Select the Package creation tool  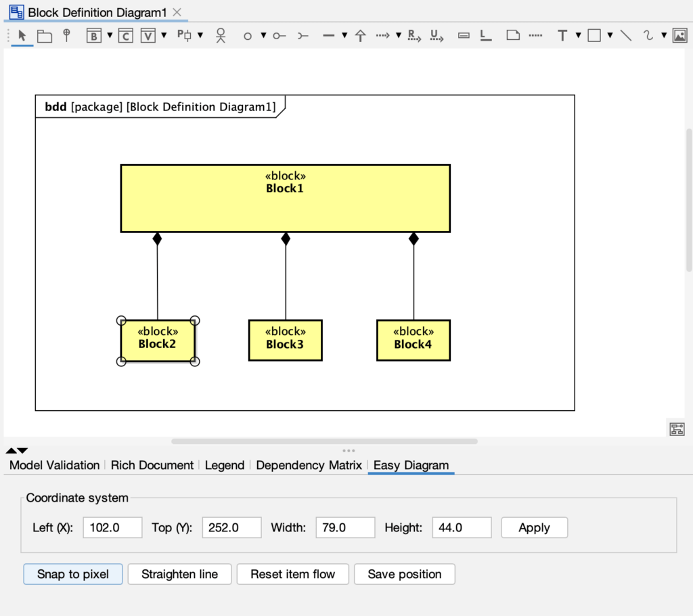point(45,35)
